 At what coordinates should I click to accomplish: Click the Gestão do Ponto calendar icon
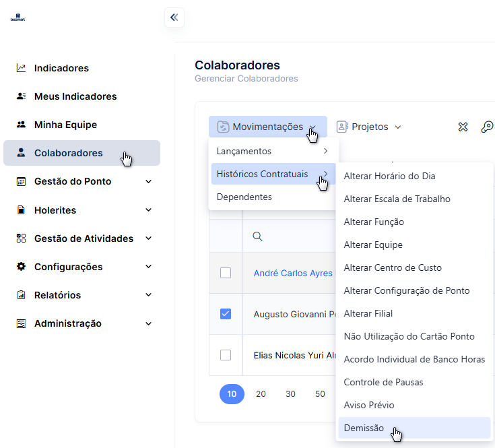point(21,181)
